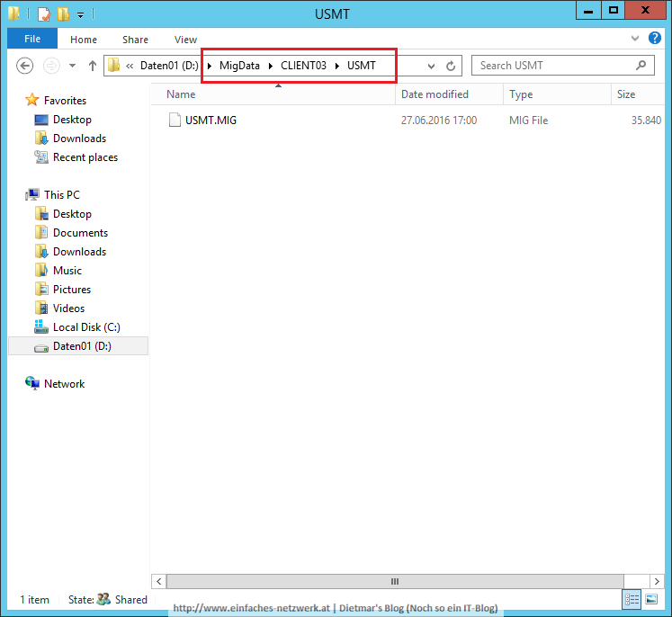Click the New folder icon in title bar

click(64, 14)
